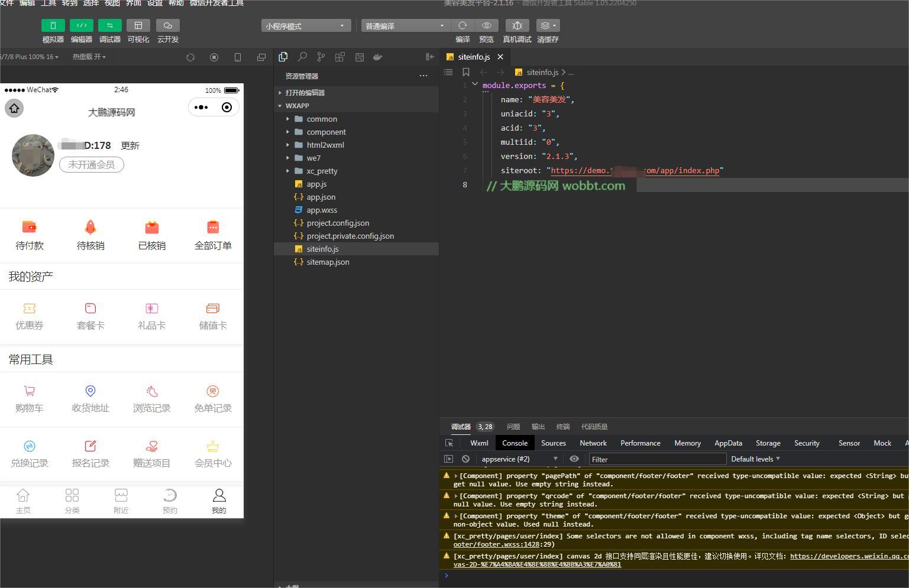Toggle the Editor panel button
The height and width of the screenshot is (588, 909).
[x=81, y=25]
